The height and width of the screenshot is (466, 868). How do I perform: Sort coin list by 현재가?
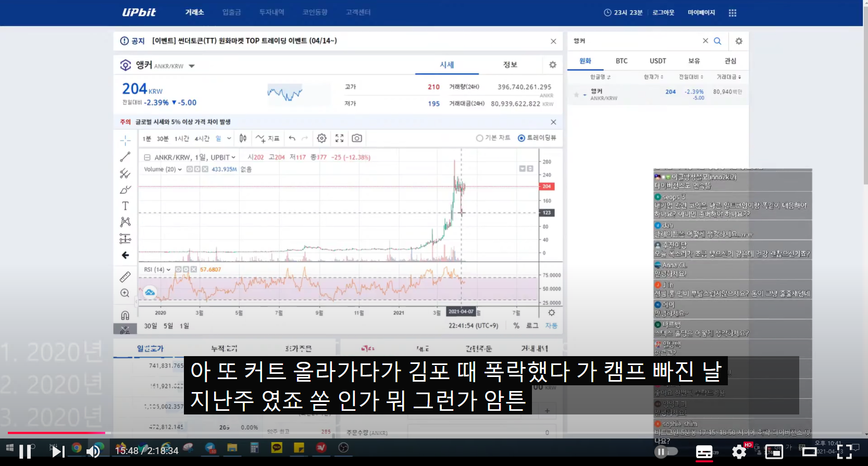pyautogui.click(x=653, y=77)
